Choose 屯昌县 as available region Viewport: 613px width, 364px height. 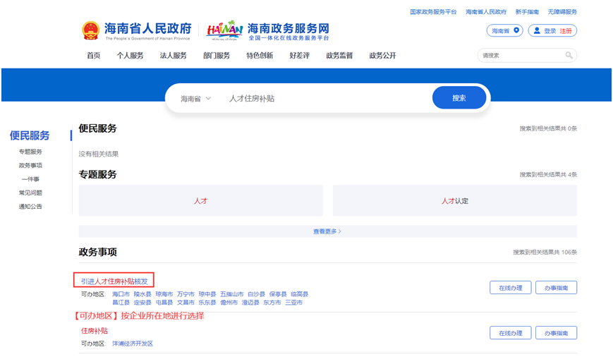point(164,303)
